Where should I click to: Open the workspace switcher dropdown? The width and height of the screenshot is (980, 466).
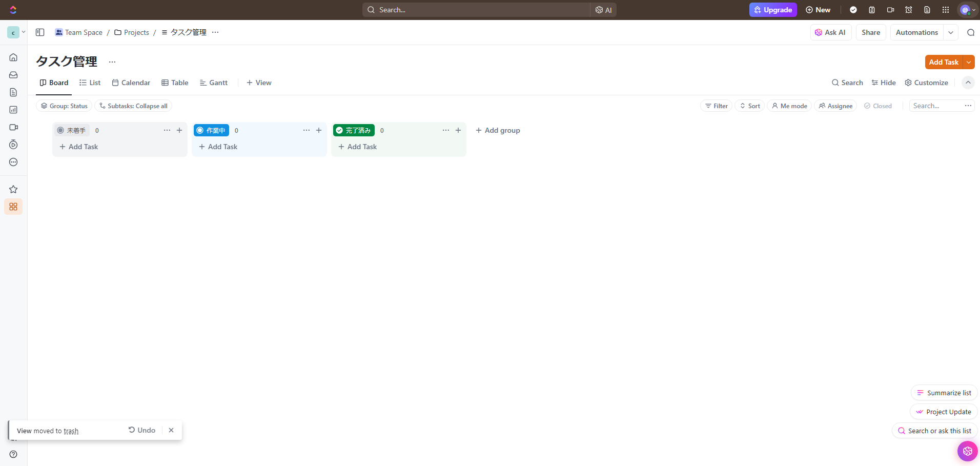(16, 32)
